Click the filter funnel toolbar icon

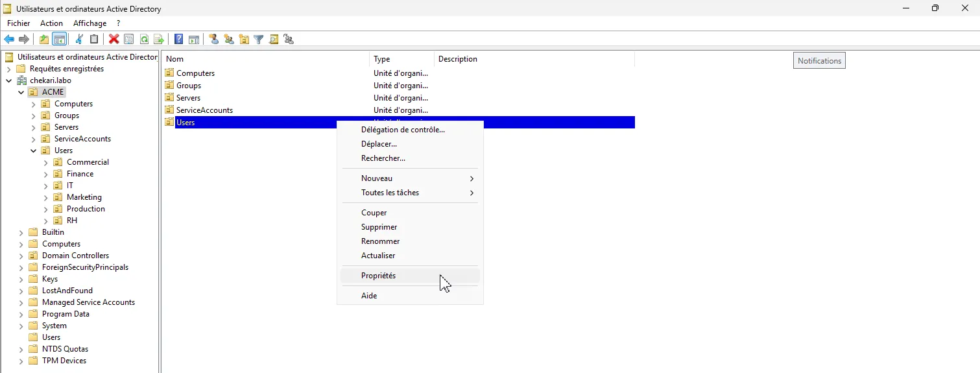pyautogui.click(x=259, y=40)
